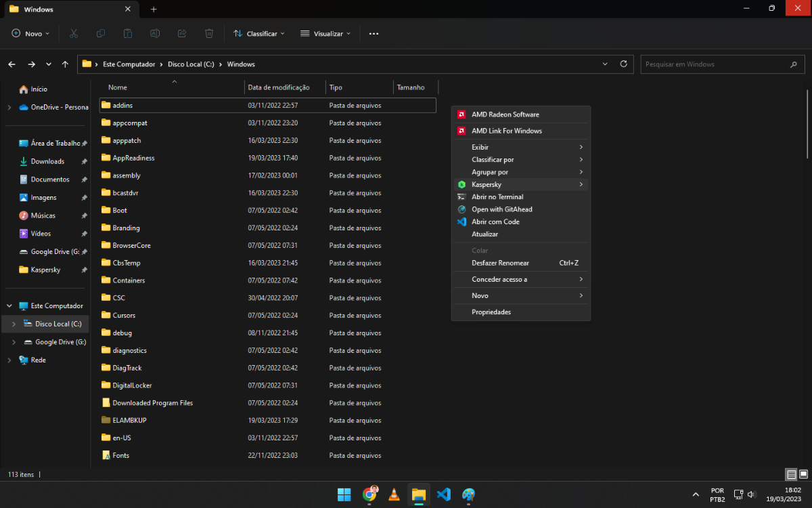Go up one folder with the up arrow

(x=65, y=64)
